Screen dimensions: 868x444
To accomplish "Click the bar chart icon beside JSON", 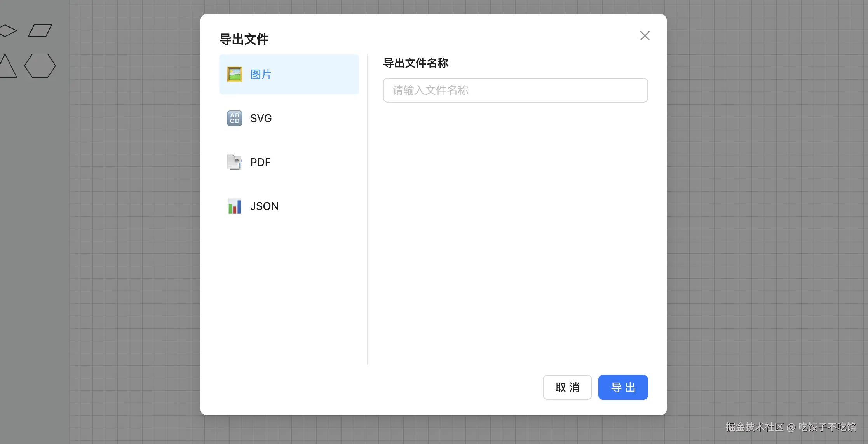I will point(234,206).
